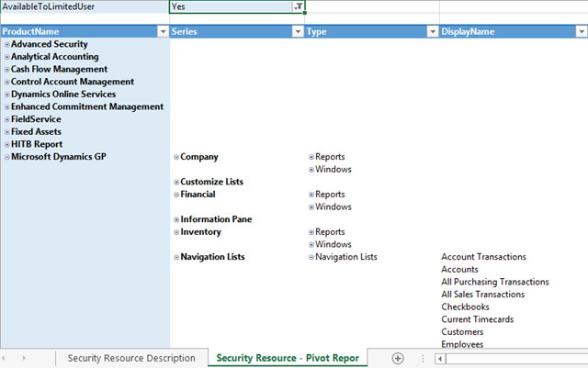Collapse the Microsoft Dynamics GP row
The height and width of the screenshot is (368, 588).
coord(6,157)
